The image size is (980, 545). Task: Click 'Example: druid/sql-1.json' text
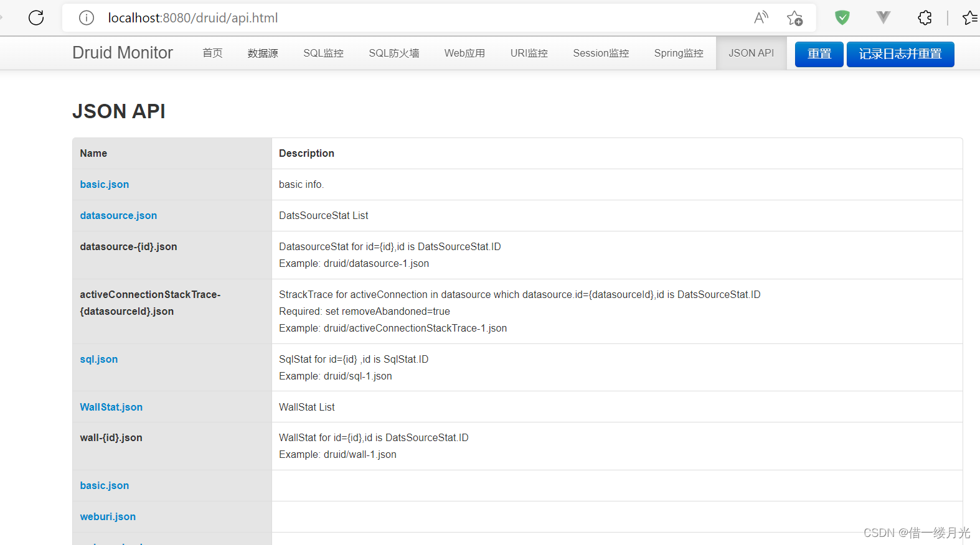click(336, 376)
